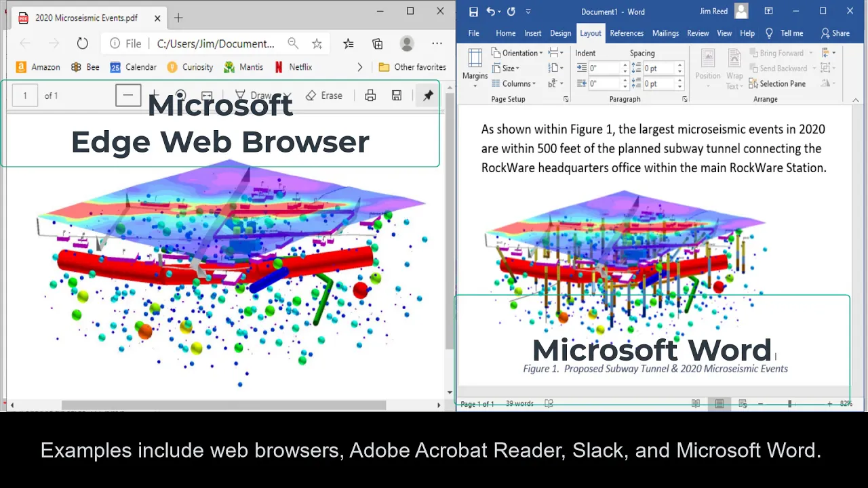This screenshot has width=868, height=488.
Task: Click the Fit to width icon in PDF toolbar
Action: click(x=207, y=96)
